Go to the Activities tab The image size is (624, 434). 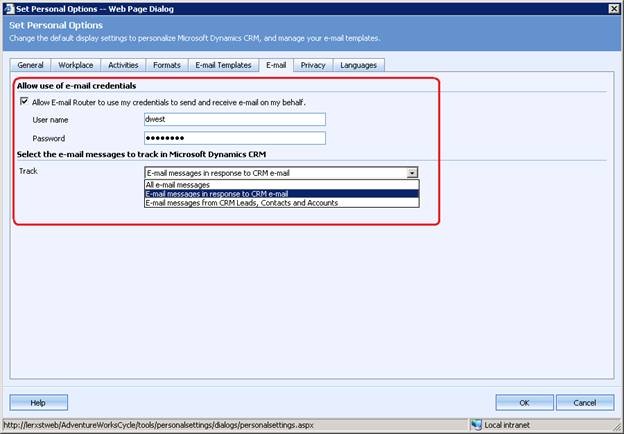tap(123, 65)
